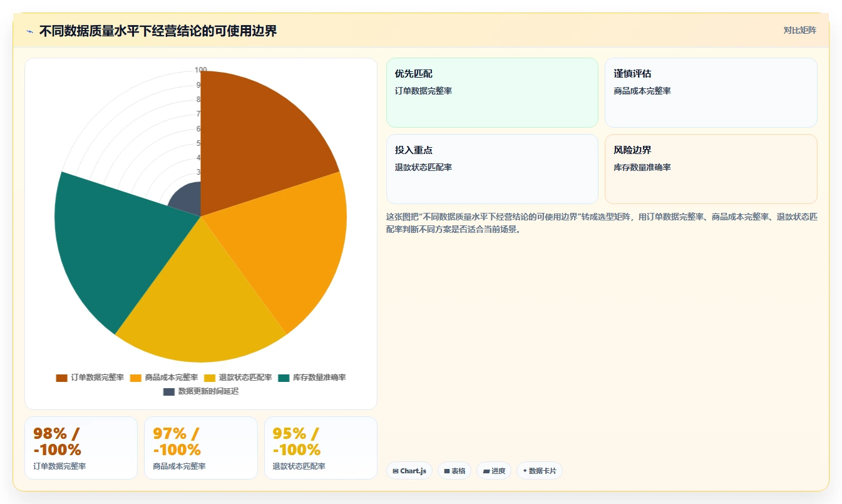Open the 投入重点 card
The height and width of the screenshot is (504, 842).
point(492,169)
